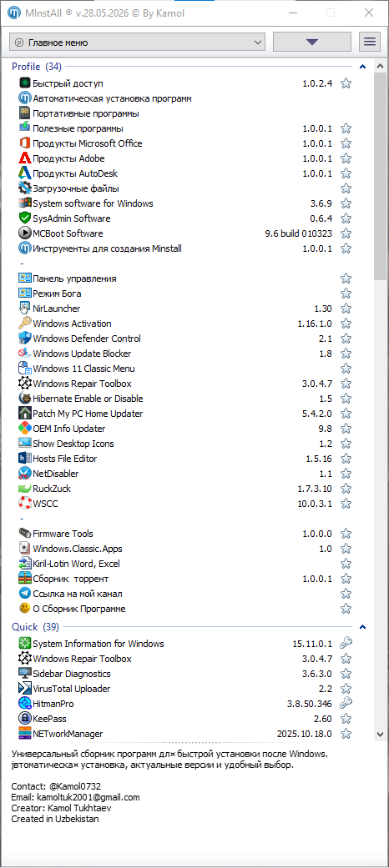Collapse the Quick section chevron
The width and height of the screenshot is (389, 868).
pos(363,627)
